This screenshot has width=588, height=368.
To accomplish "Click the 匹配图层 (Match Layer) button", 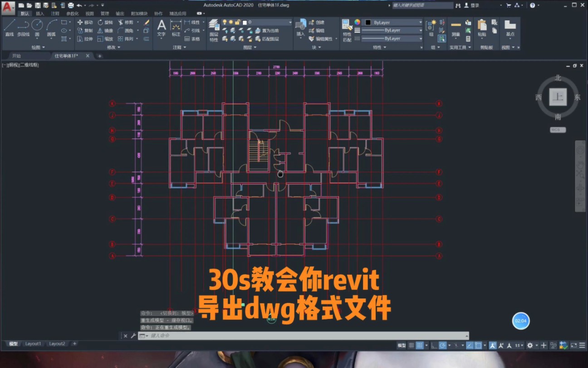I will coord(270,40).
